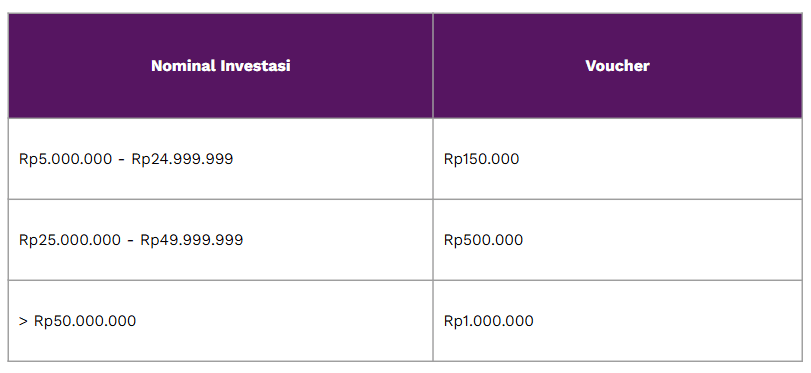Click the Rp49.999.999 upper limit text
Screen dimensions: 811x373
(x=192, y=240)
